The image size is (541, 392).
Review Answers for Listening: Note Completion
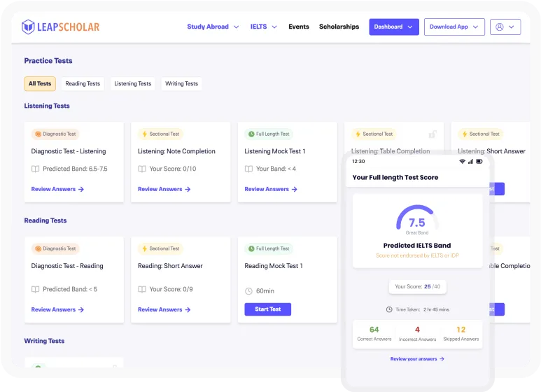[164, 189]
